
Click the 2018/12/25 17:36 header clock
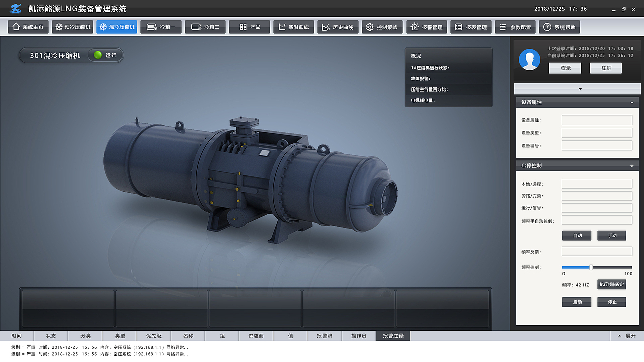coord(560,9)
